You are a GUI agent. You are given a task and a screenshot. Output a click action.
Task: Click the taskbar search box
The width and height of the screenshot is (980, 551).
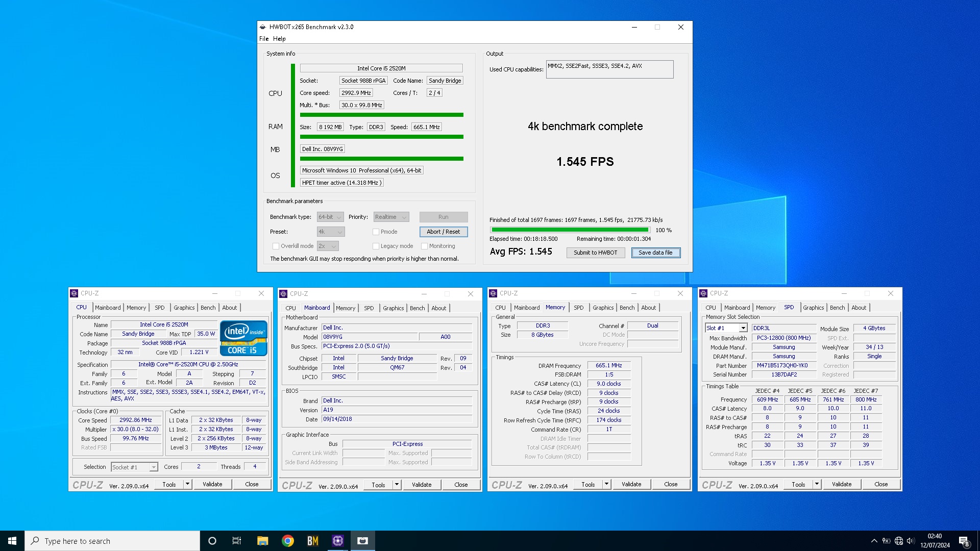point(112,541)
